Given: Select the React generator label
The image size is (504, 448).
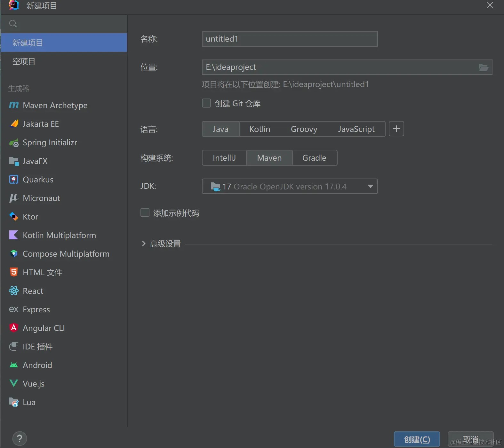Looking at the screenshot, I should click(x=33, y=291).
